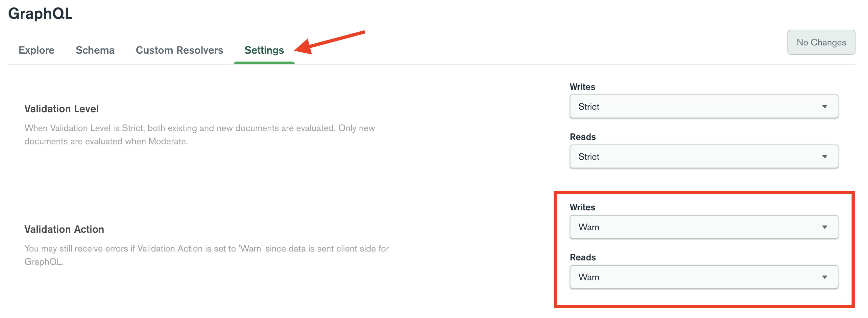Click the Validation Level description paragraph
This screenshot has height=318, width=868.
[x=200, y=134]
